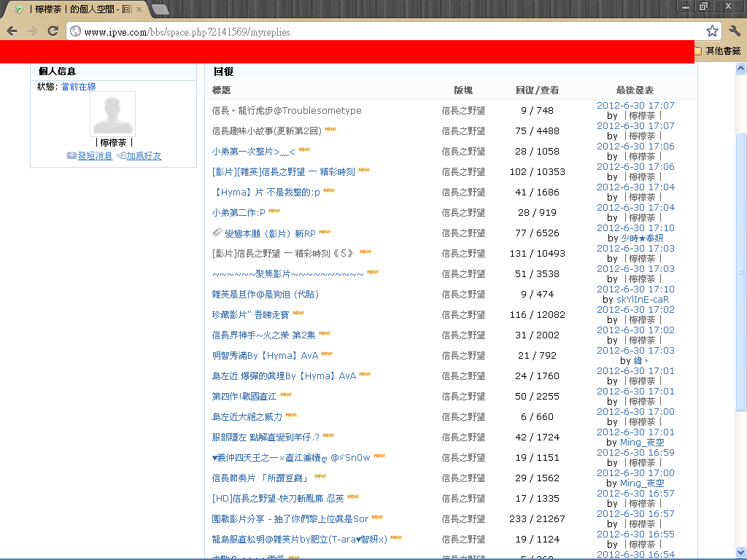Click the 回復/查看 column header
The image size is (747, 560).
(537, 90)
